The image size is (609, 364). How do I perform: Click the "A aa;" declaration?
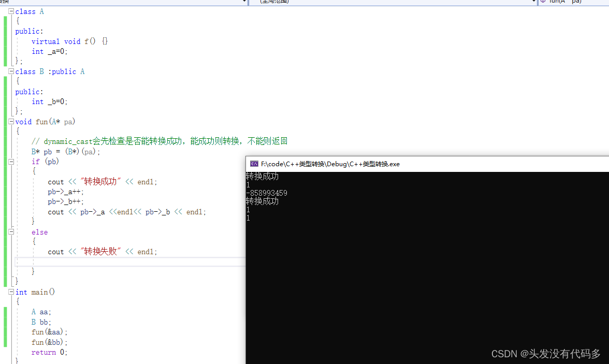click(41, 312)
